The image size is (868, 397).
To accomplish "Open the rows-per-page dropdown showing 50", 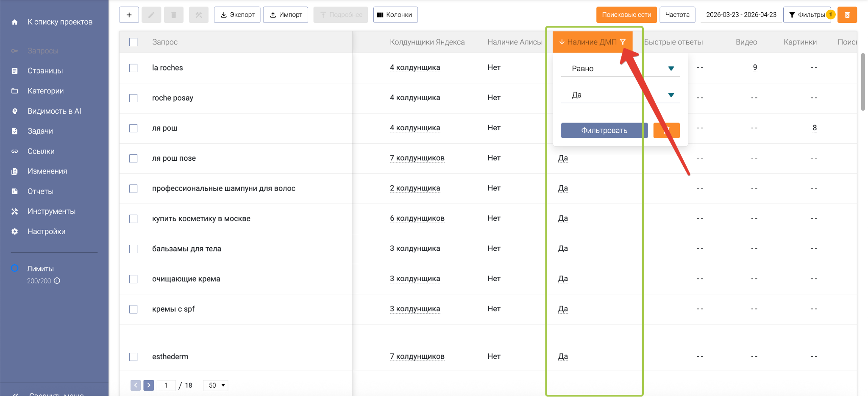I will pyautogui.click(x=216, y=385).
